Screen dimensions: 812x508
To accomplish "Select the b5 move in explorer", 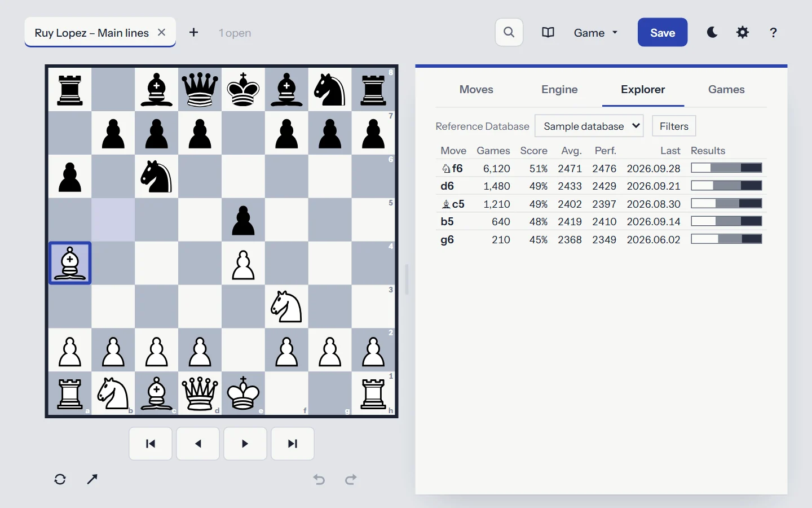I will (601, 221).
